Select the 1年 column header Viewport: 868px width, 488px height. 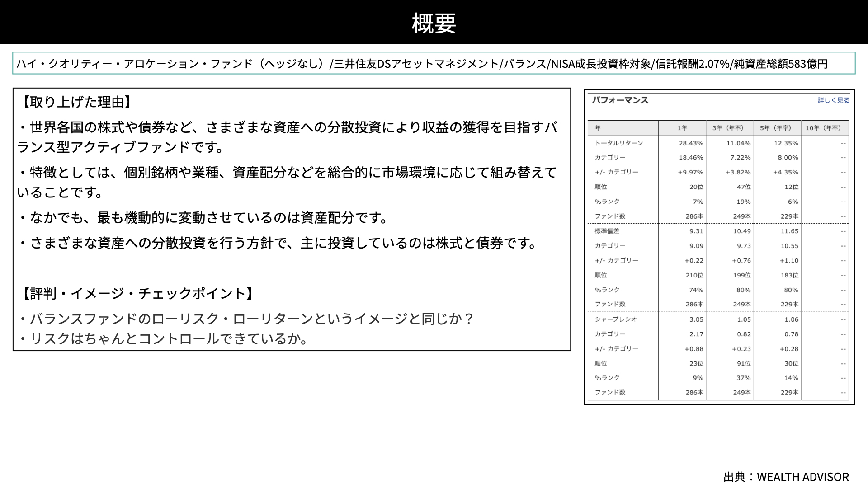(682, 128)
